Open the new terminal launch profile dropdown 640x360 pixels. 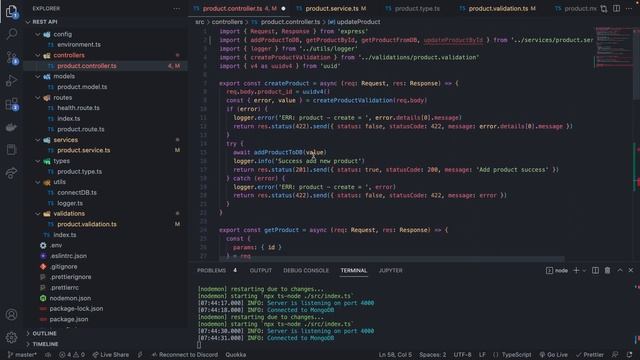coord(584,270)
